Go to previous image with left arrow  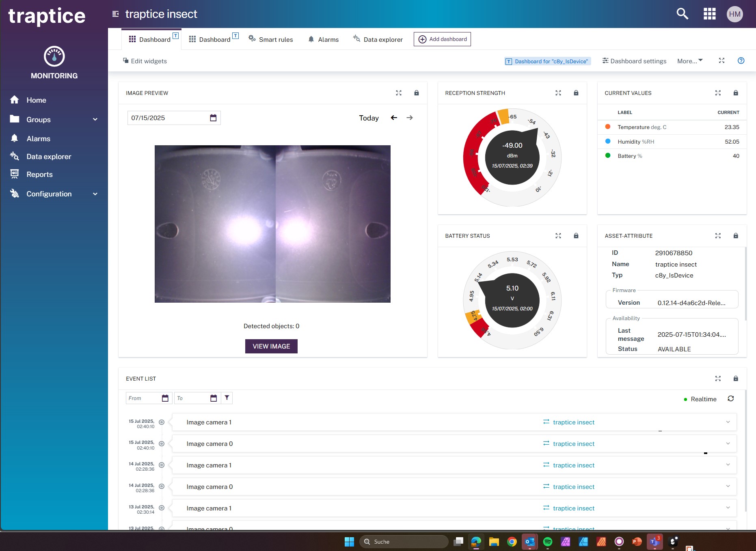click(394, 118)
